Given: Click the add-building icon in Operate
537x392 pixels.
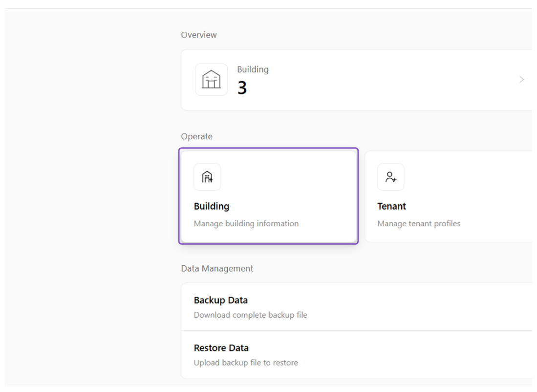Looking at the screenshot, I should 207,177.
